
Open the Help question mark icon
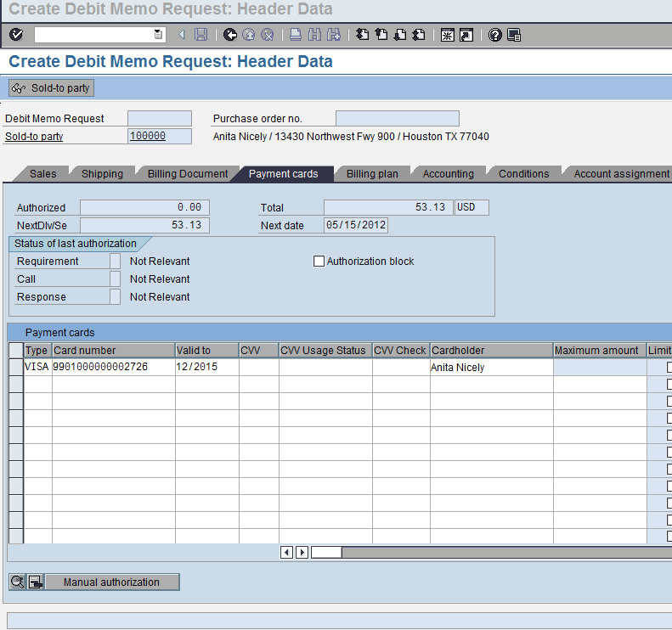coord(495,35)
